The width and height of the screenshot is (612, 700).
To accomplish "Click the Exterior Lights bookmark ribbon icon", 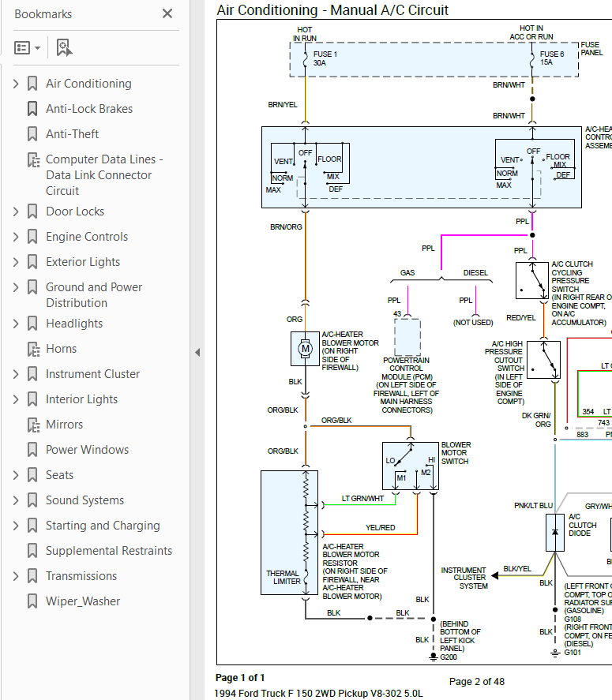I will pyautogui.click(x=32, y=261).
